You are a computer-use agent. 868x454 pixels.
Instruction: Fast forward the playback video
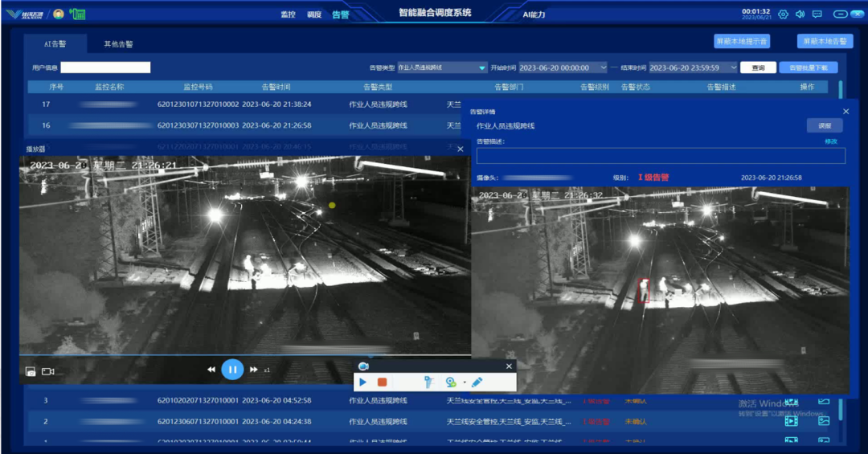253,370
